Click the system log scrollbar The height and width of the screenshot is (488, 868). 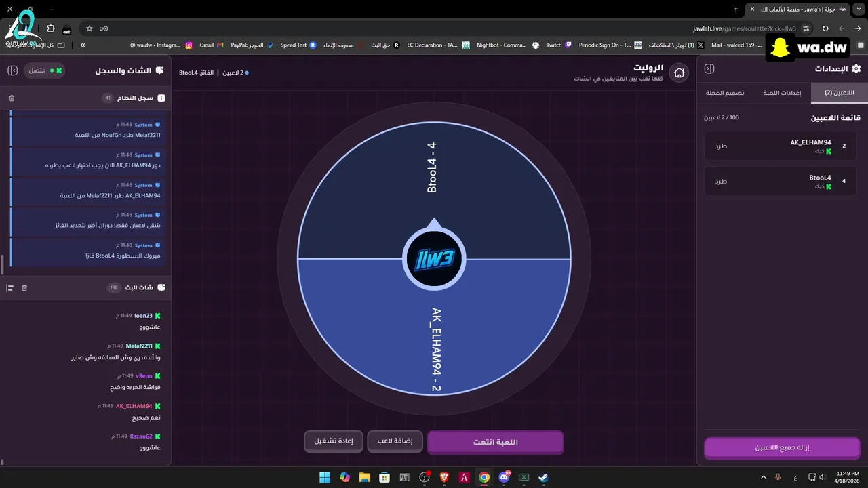3,263
